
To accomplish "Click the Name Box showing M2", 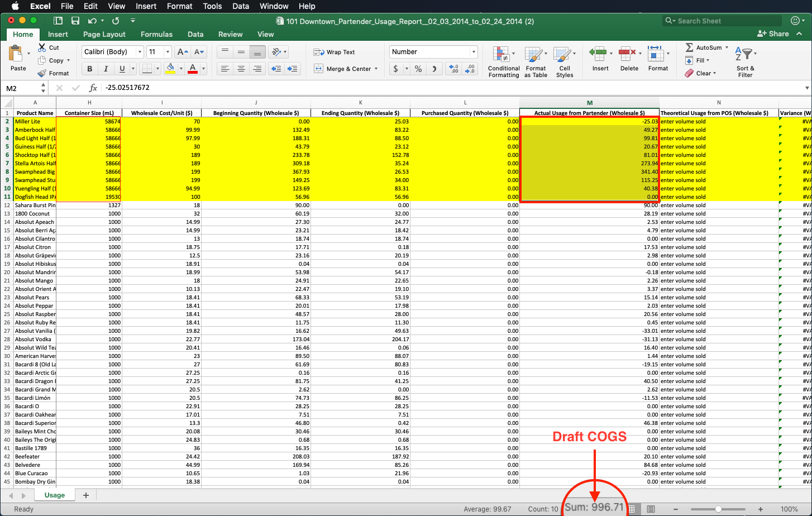I will [21, 88].
